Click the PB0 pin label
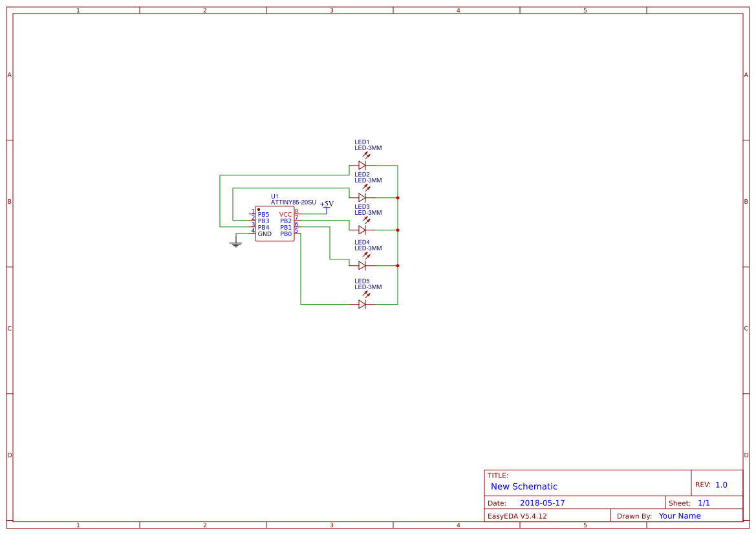Screen dimensions: 756x535 coord(286,234)
